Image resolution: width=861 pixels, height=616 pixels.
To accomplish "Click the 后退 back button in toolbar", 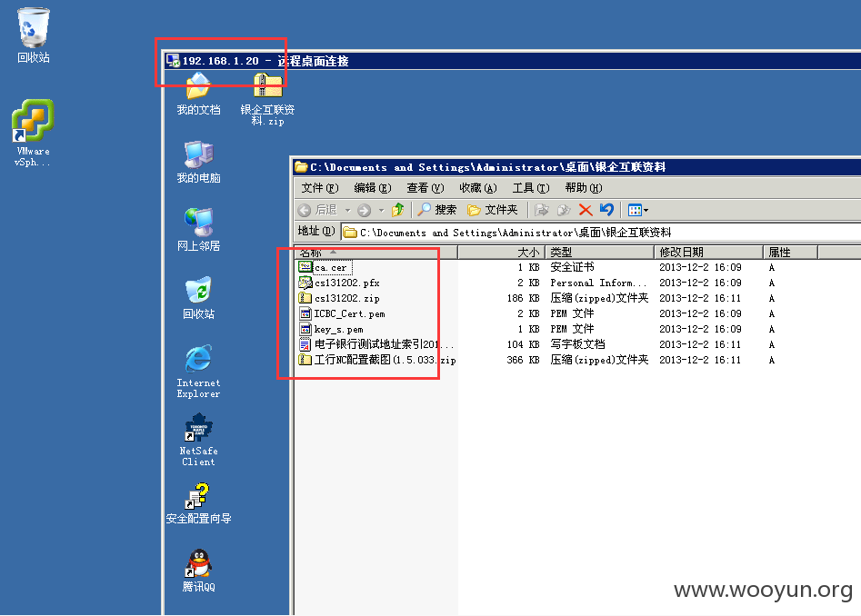I will pos(318,210).
